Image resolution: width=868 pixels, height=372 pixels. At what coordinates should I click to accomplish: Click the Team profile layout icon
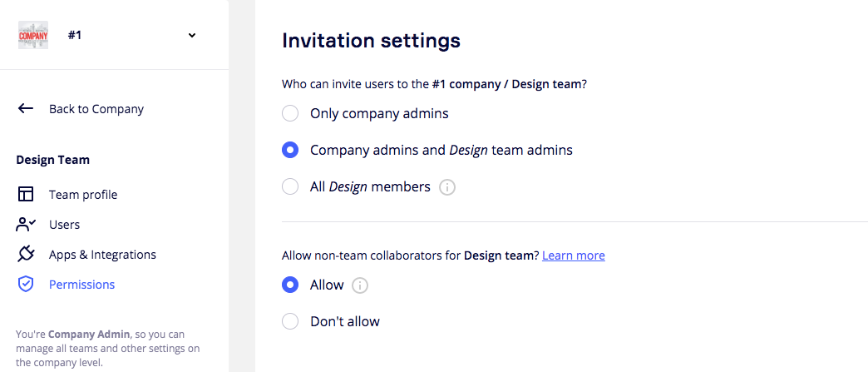tap(26, 195)
